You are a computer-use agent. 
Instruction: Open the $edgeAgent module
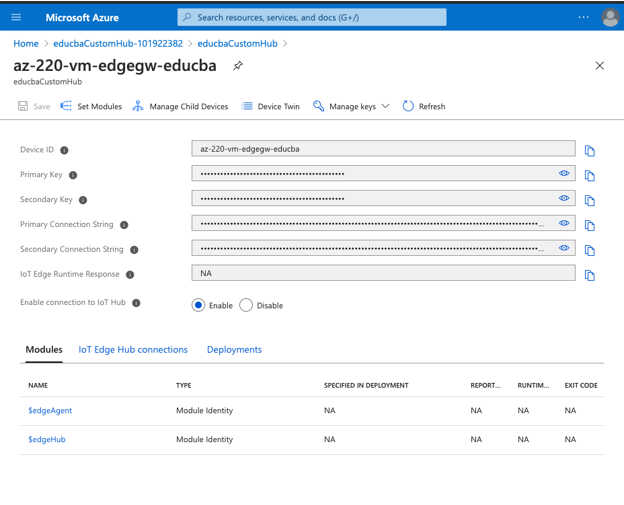50,410
